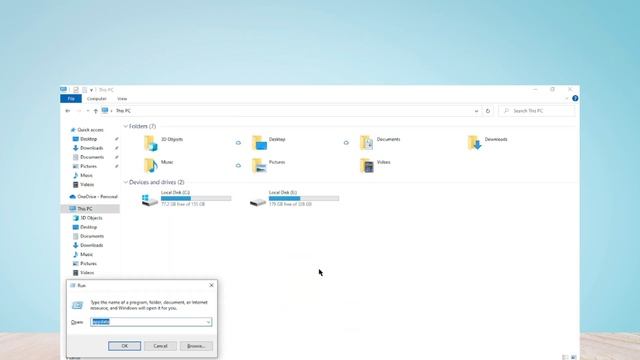Open Help using the blue question icon
Viewport: 640px width, 360px height.
point(575,98)
